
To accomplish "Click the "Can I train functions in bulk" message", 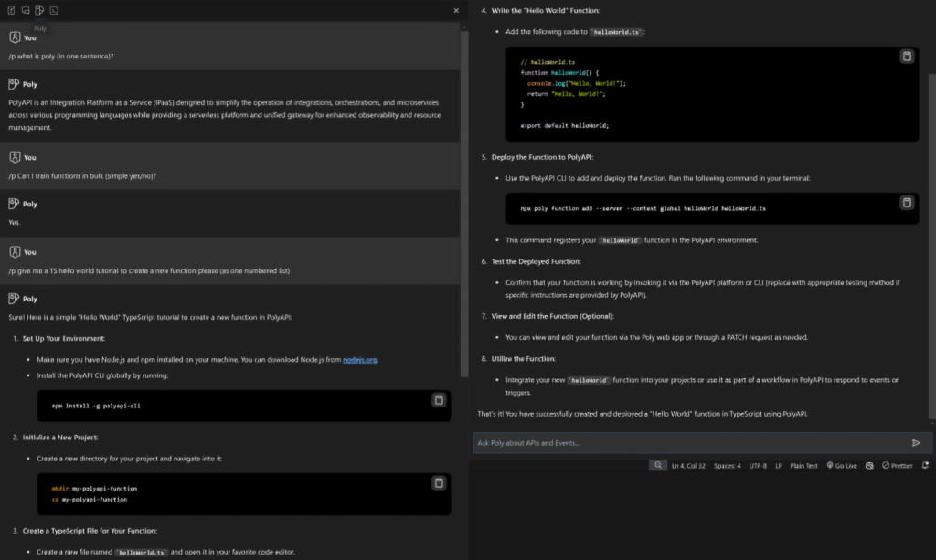I will pos(82,176).
